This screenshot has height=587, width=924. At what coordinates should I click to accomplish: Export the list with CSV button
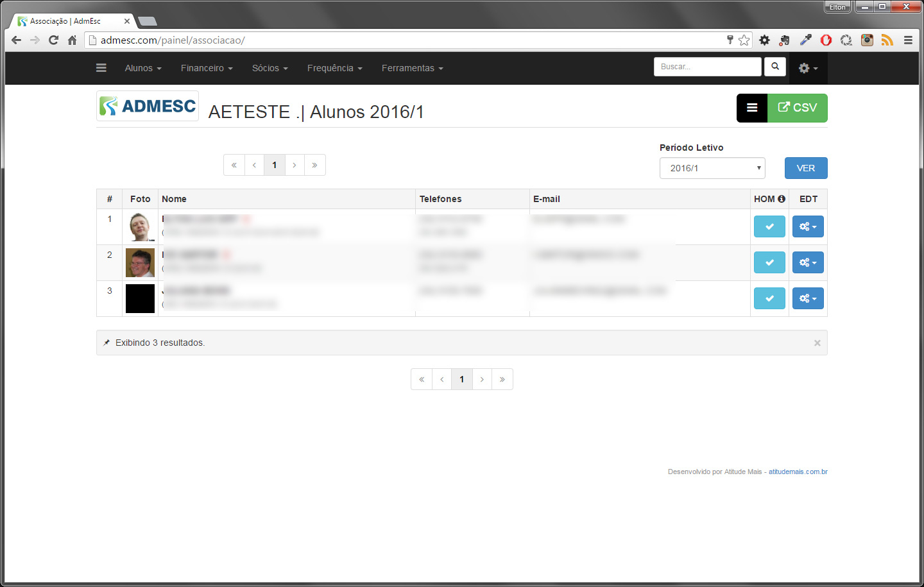coord(798,108)
